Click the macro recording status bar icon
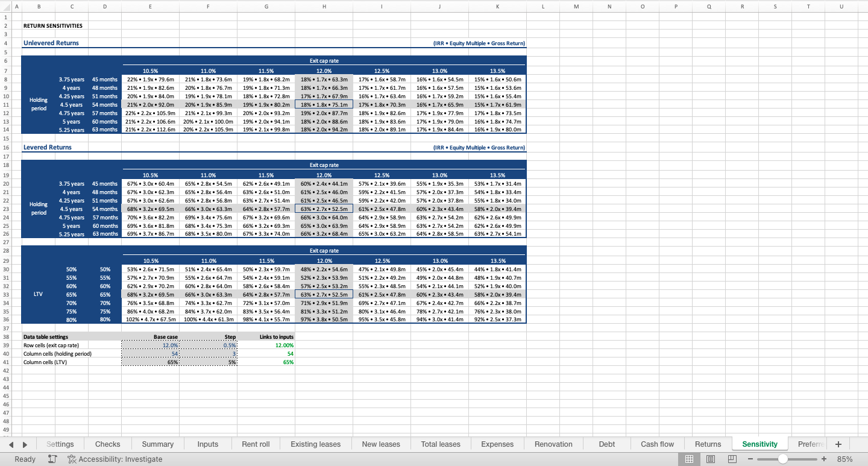Viewport: 868px width, 466px height. pyautogui.click(x=52, y=459)
